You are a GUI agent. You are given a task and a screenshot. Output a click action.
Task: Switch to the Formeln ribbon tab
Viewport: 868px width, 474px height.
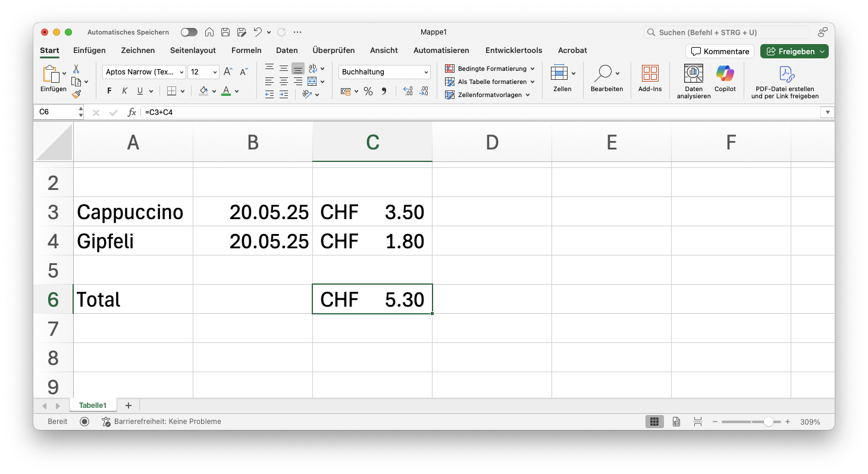click(246, 51)
